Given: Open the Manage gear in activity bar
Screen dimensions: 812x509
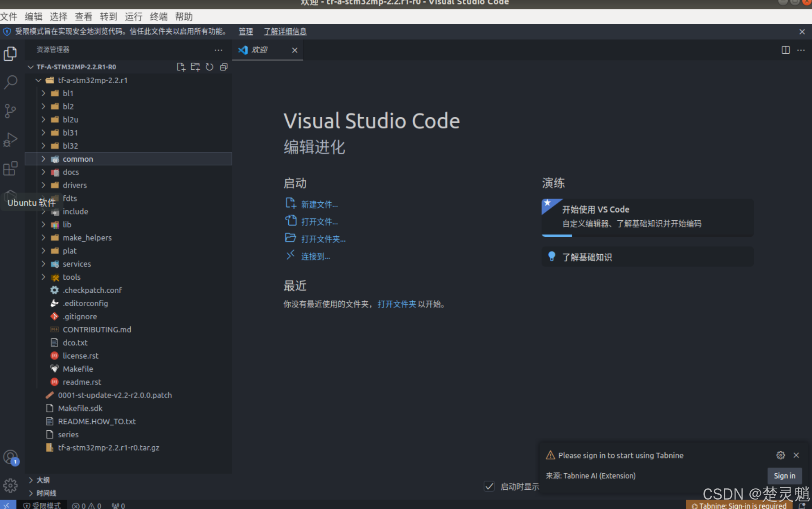Looking at the screenshot, I should pos(10,486).
